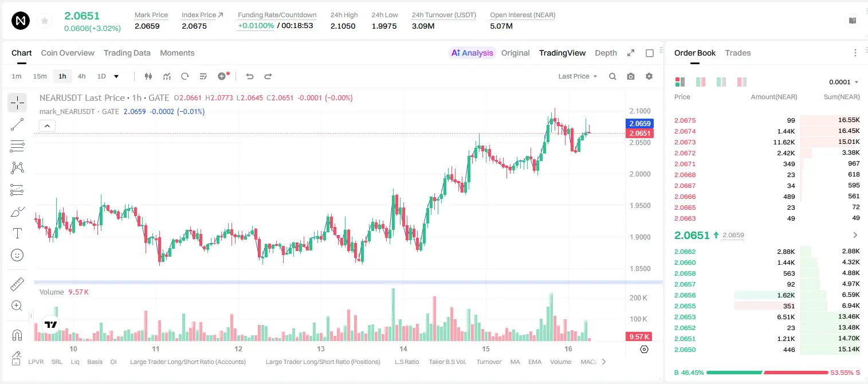
Task: Switch chart view to Depth
Action: pos(606,53)
